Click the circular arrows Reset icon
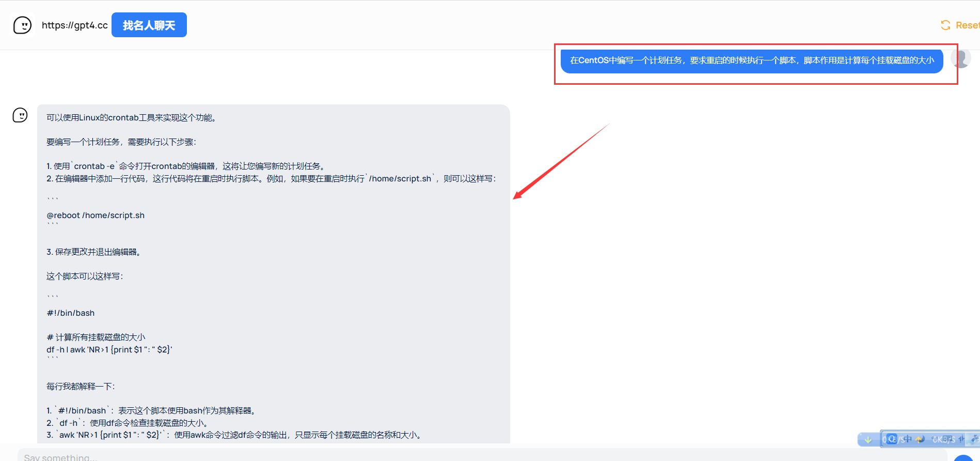Image resolution: width=980 pixels, height=461 pixels. click(945, 25)
